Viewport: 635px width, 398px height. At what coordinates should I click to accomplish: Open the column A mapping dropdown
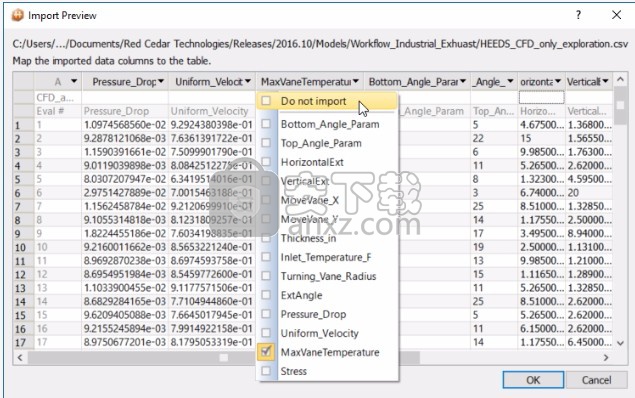[x=74, y=81]
